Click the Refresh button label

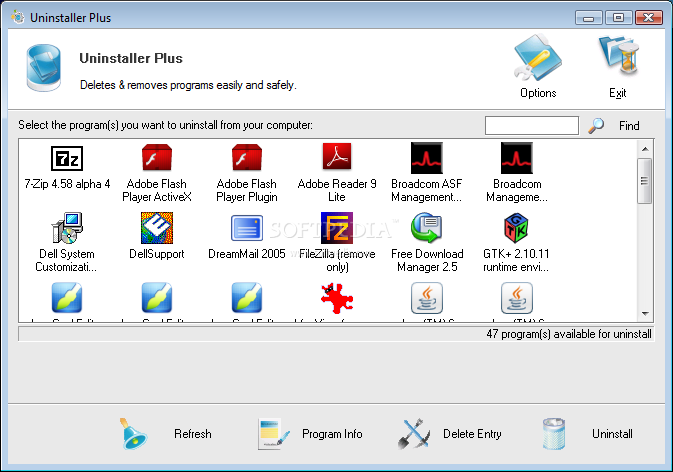[193, 434]
